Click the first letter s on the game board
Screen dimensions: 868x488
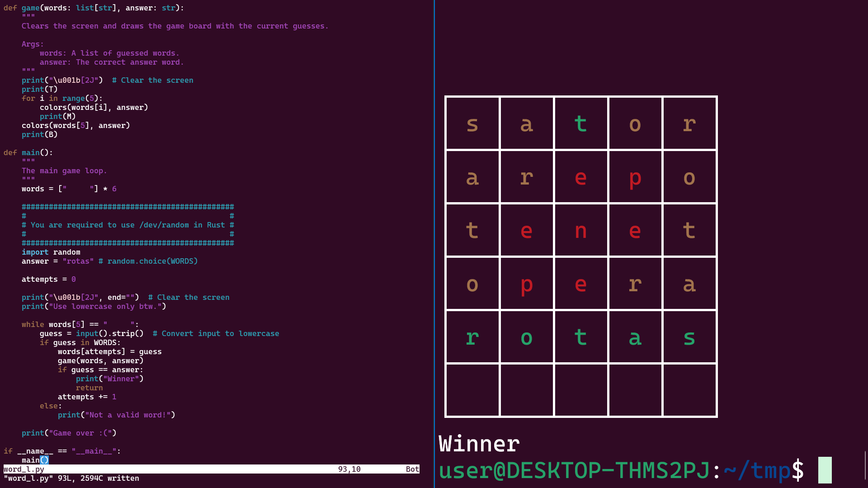472,124
